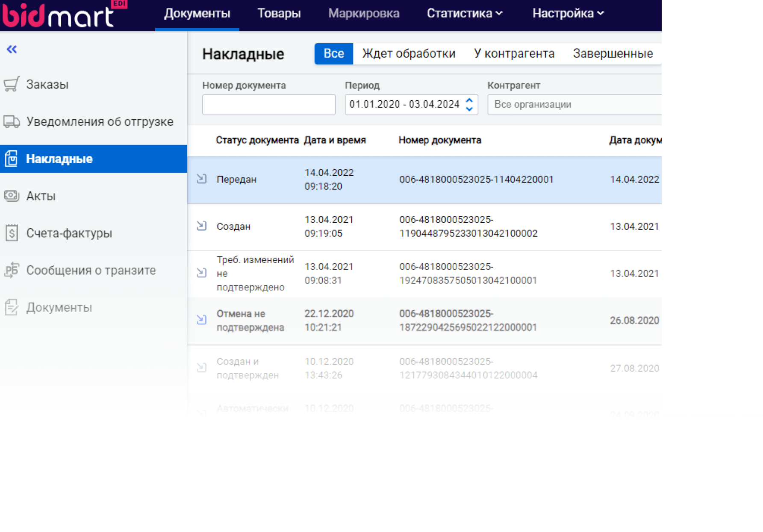The height and width of the screenshot is (532, 763).
Task: Click the Orders shopping cart icon
Action: (12, 84)
